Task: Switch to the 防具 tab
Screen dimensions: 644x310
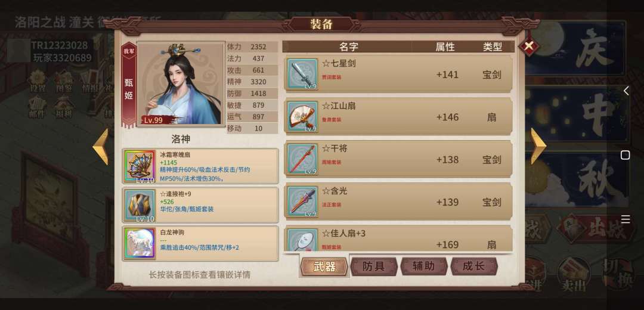Action: click(374, 266)
